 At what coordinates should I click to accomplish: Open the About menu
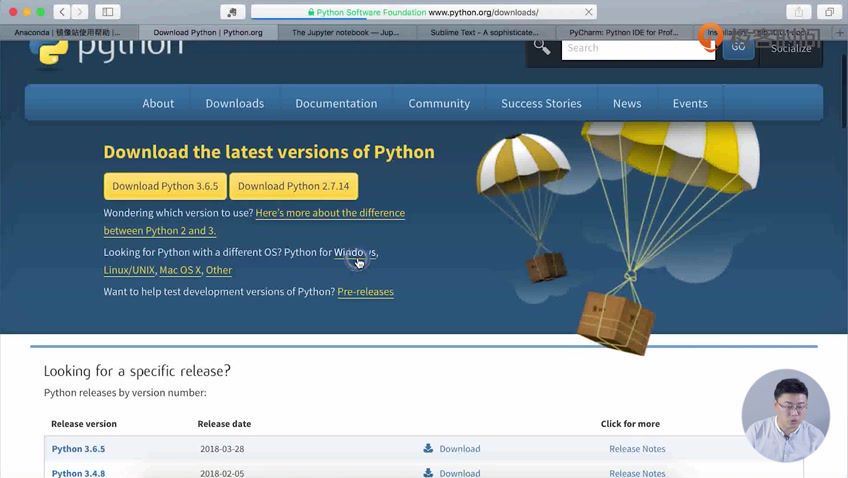[x=158, y=103]
